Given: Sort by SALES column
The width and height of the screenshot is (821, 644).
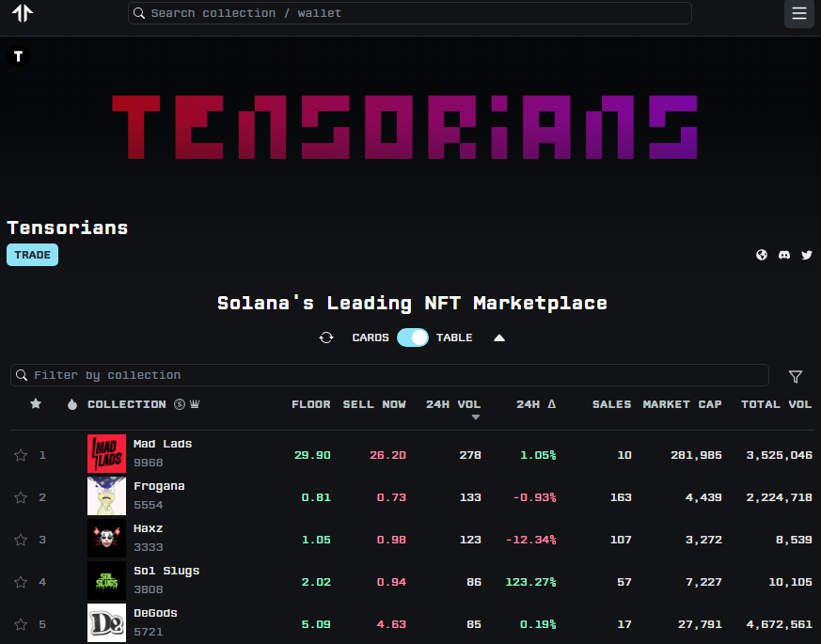Looking at the screenshot, I should [611, 404].
